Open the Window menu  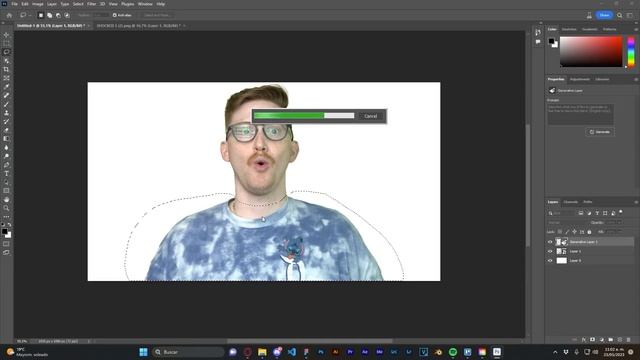click(x=145, y=4)
